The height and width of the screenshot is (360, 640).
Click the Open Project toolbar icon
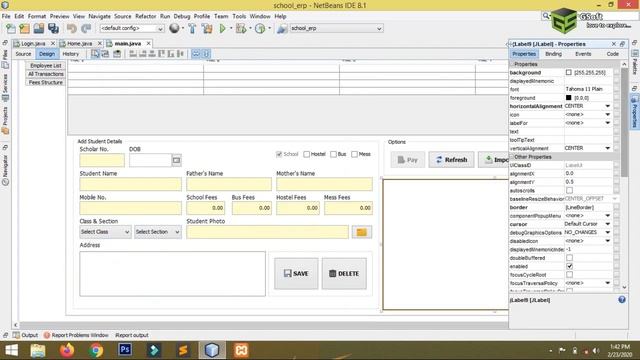tap(39, 28)
